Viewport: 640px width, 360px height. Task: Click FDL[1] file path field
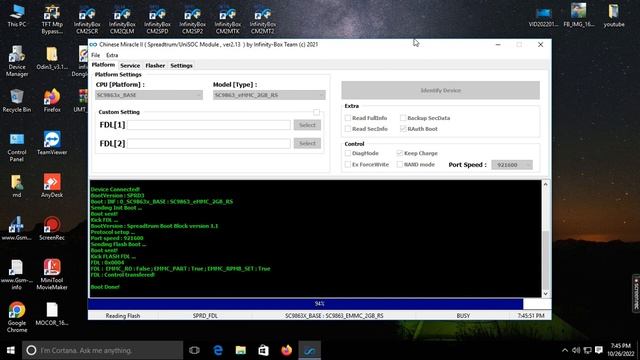tap(209, 125)
